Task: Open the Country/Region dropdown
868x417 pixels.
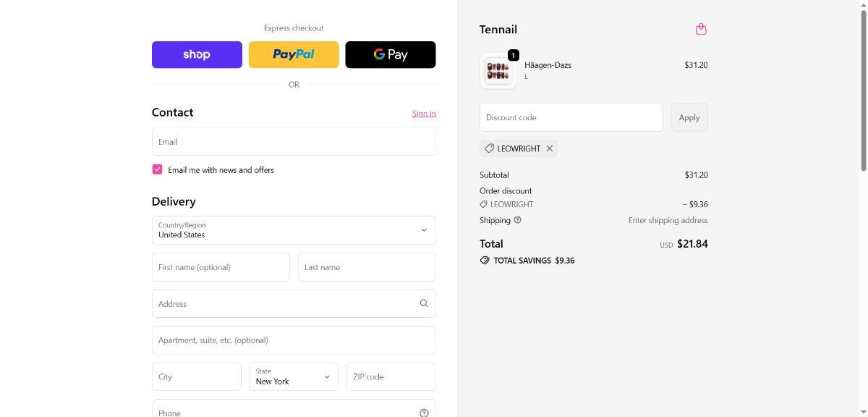Action: coord(294,230)
